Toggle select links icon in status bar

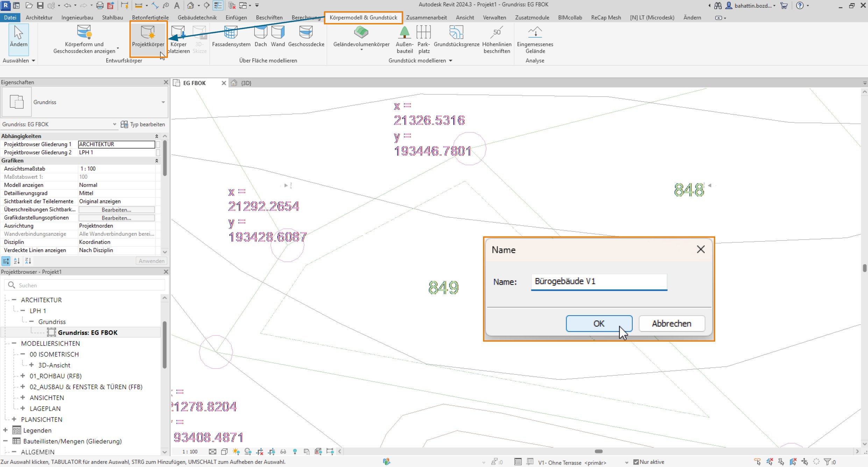coord(757,462)
